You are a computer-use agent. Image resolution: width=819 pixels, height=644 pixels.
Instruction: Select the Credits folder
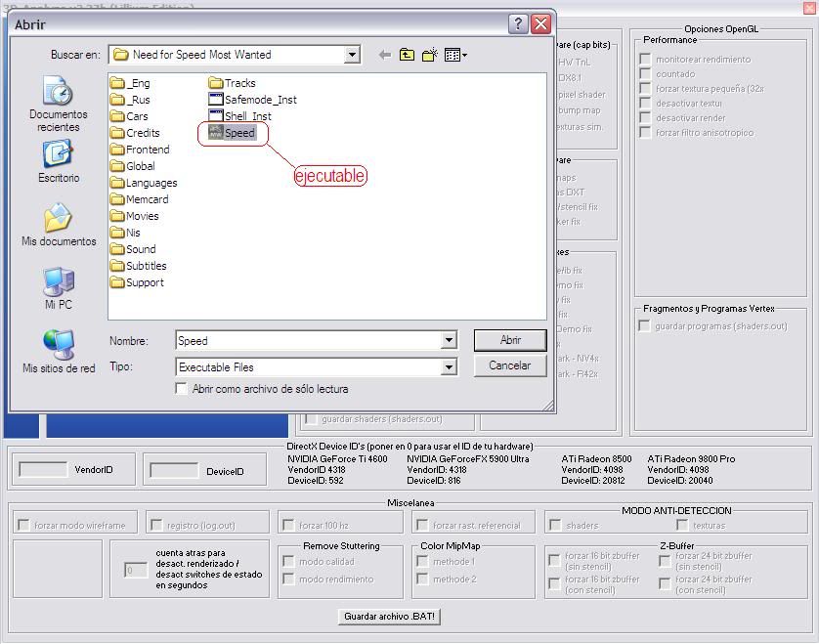pos(135,133)
